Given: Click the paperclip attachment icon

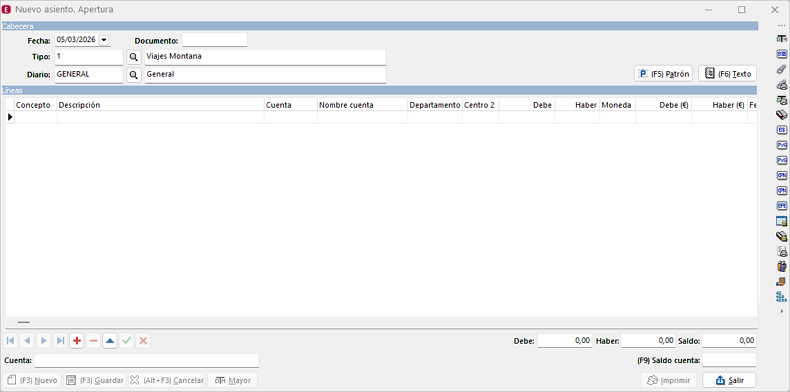Looking at the screenshot, I should (x=781, y=69).
